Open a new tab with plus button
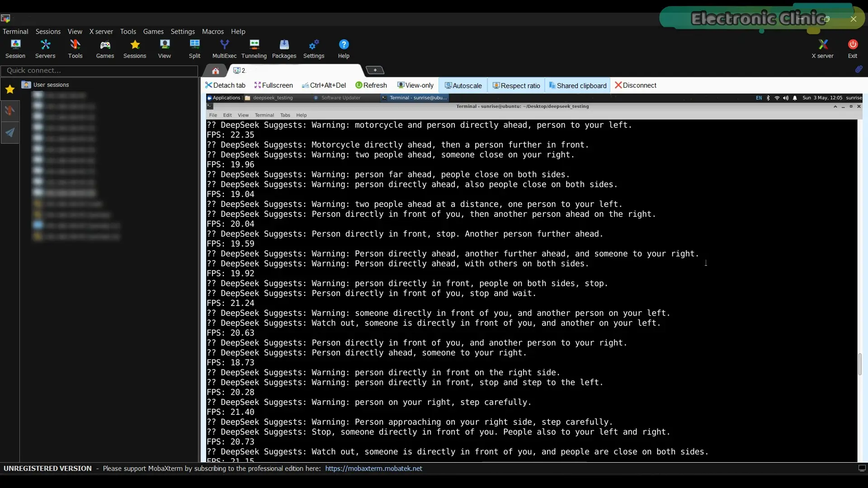Viewport: 868px width, 488px height. [x=375, y=70]
